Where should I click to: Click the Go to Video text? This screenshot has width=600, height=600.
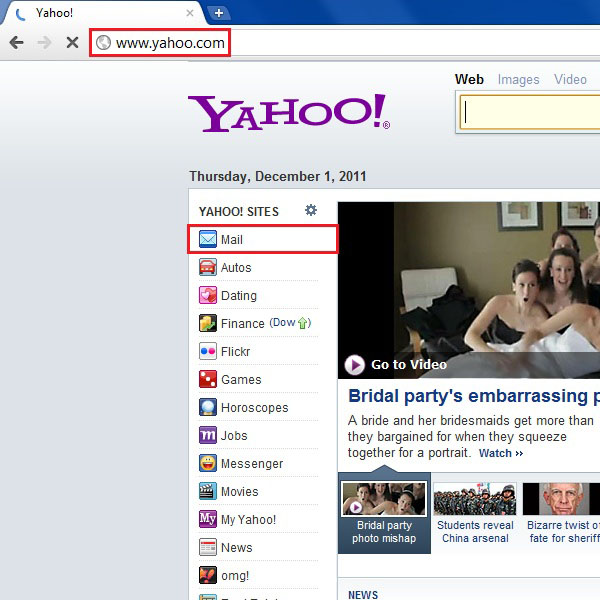click(409, 365)
